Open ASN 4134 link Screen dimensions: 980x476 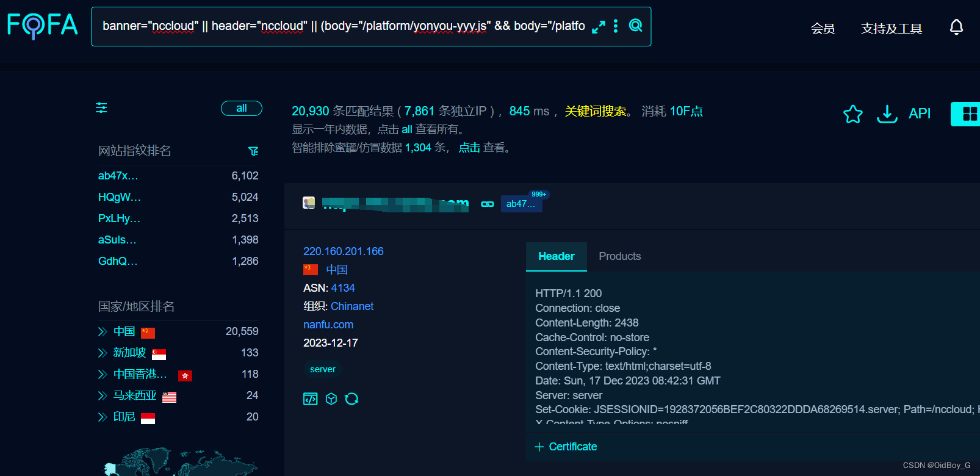pos(343,288)
